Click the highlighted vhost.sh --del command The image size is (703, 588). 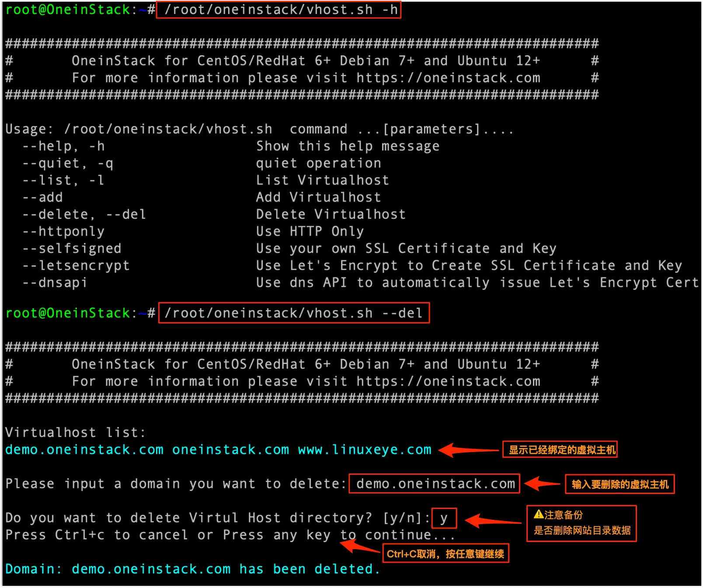(294, 313)
